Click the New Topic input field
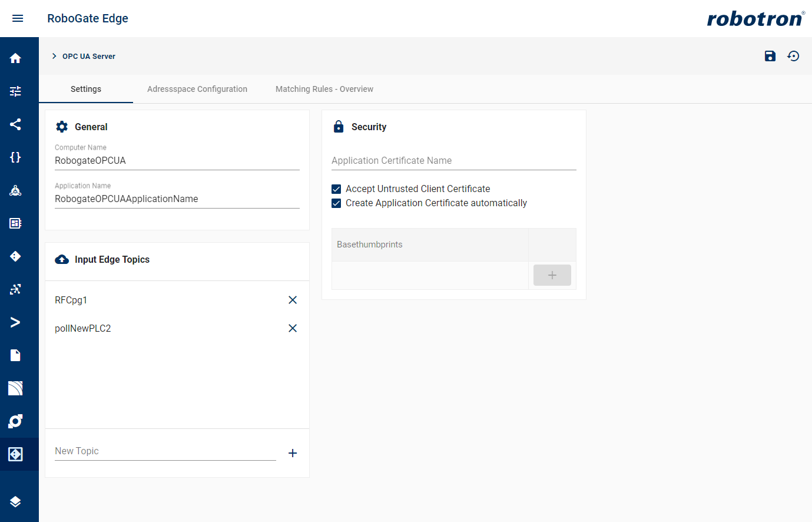Viewport: 812px width, 522px height. click(165, 451)
